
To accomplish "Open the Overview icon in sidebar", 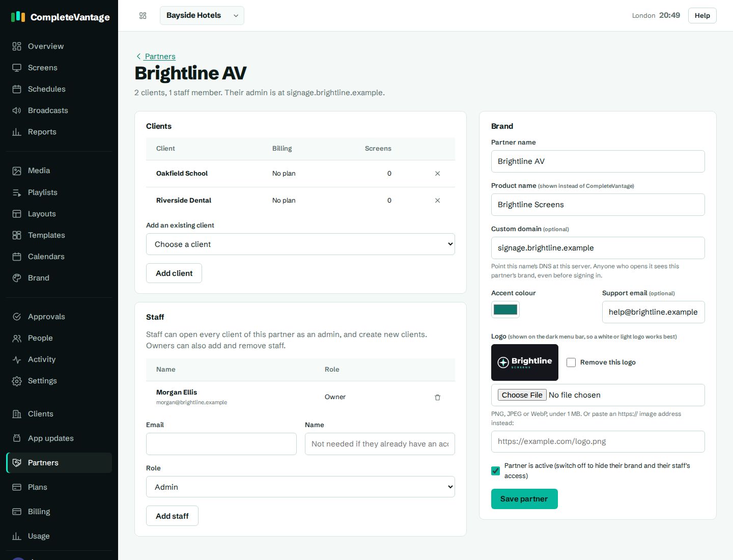I will pos(17,46).
